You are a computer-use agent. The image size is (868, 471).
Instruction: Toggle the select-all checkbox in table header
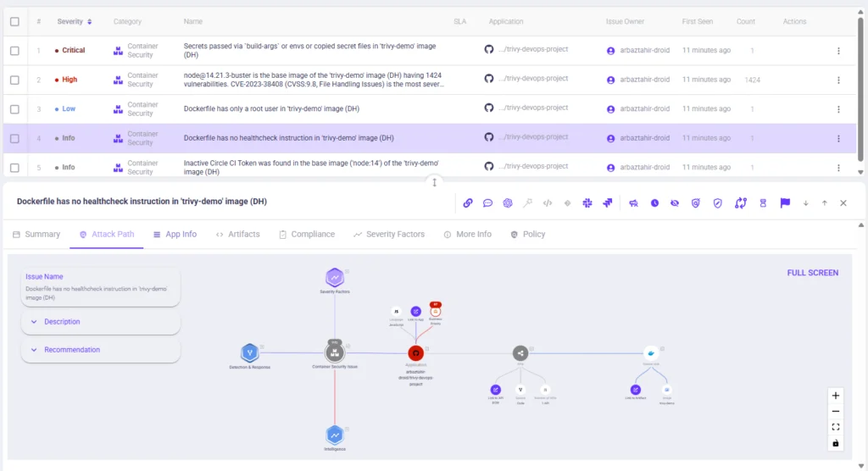point(15,21)
